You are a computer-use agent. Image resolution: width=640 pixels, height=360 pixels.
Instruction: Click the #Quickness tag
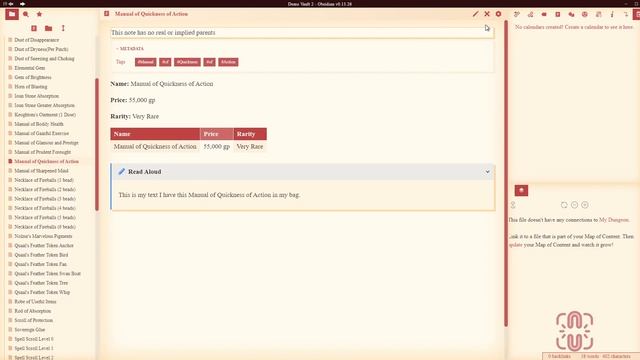187,62
